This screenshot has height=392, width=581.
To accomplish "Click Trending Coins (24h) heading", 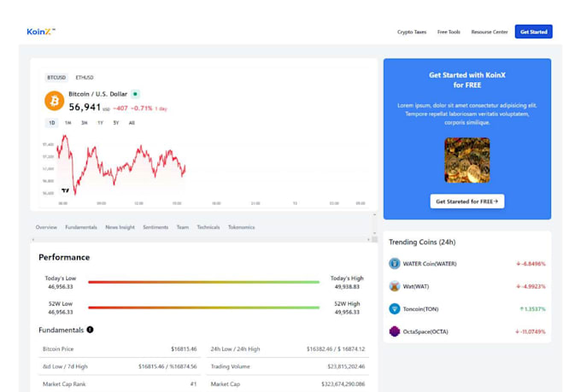I will [x=422, y=242].
